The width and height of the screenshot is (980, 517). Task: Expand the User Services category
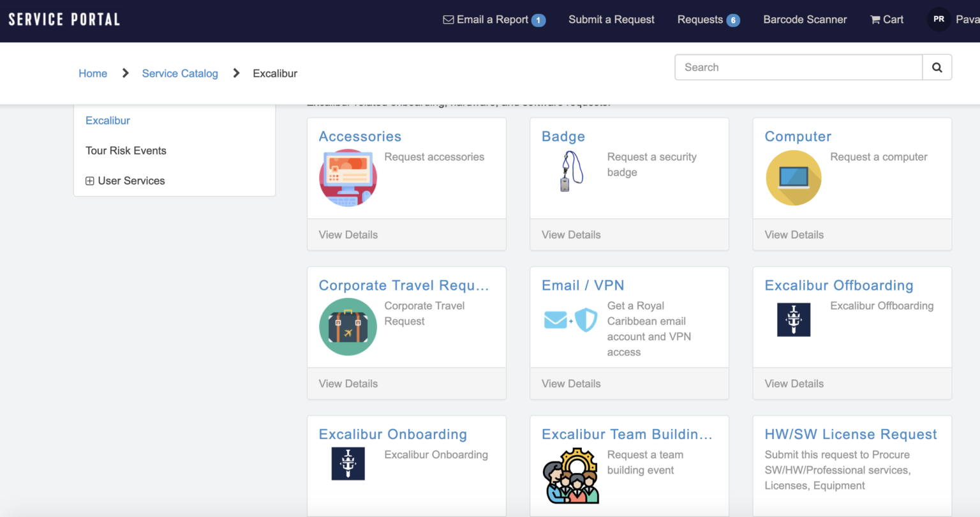(x=90, y=181)
